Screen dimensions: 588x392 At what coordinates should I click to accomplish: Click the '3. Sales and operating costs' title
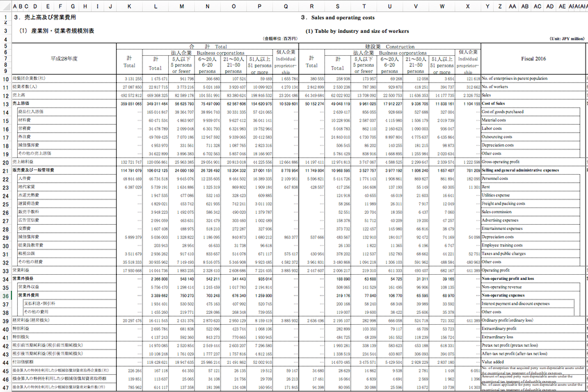coord(338,18)
